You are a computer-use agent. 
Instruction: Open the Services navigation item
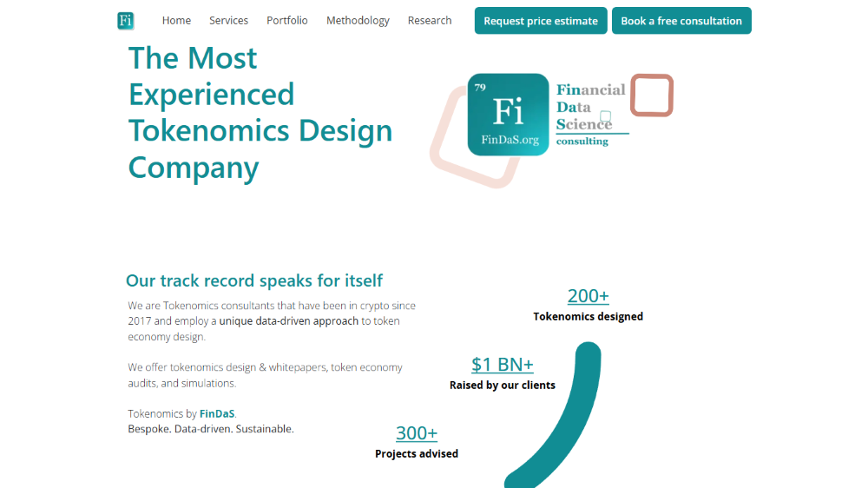228,21
